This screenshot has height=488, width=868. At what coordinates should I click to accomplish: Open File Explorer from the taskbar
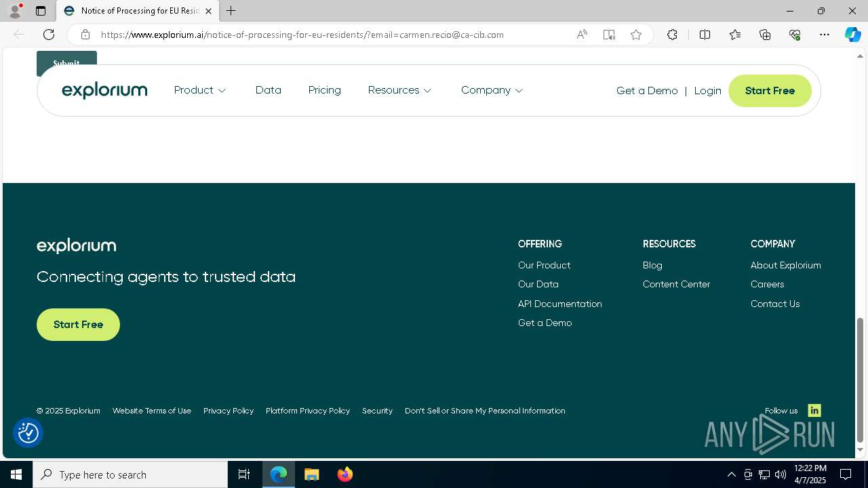pyautogui.click(x=312, y=474)
